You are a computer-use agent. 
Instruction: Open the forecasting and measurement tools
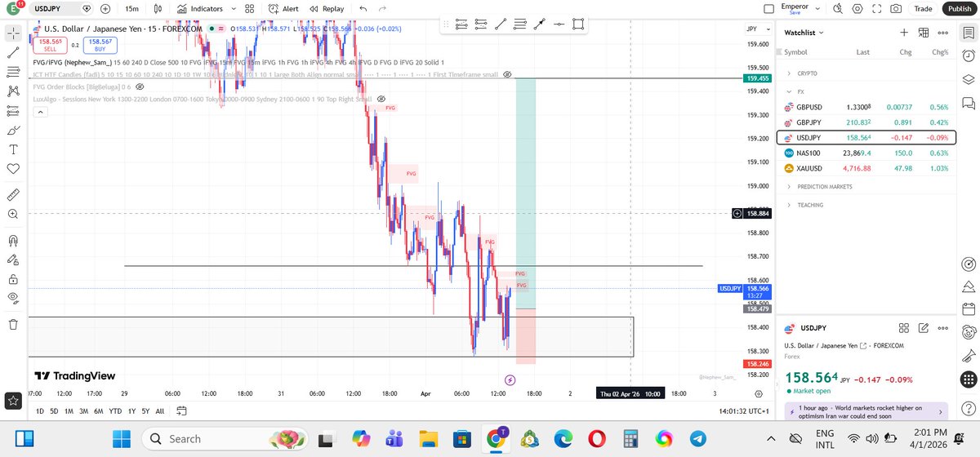[x=13, y=111]
